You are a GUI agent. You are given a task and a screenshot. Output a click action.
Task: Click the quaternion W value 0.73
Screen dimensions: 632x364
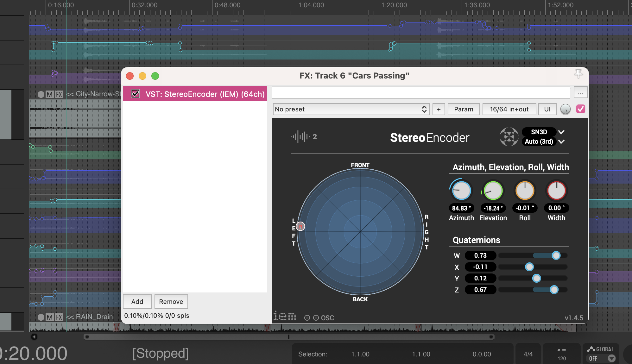coord(480,255)
